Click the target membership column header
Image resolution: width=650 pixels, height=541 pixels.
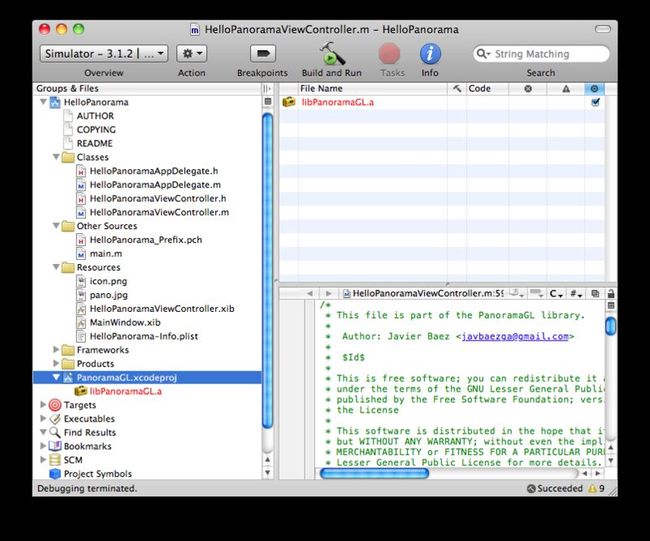click(594, 88)
